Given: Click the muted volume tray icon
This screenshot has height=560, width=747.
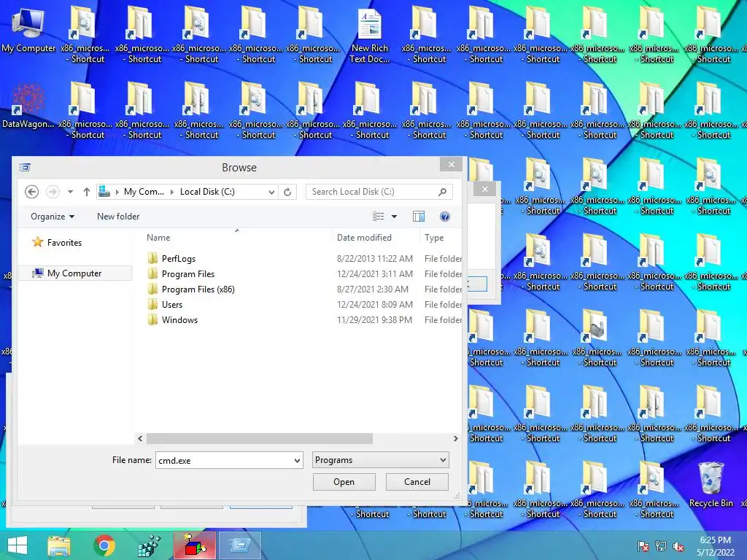Looking at the screenshot, I should click(x=678, y=546).
